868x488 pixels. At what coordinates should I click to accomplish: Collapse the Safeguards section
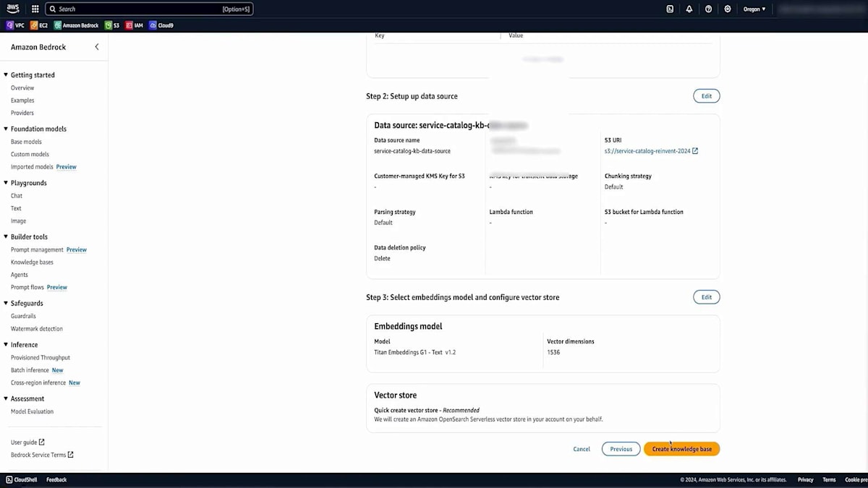click(6, 304)
